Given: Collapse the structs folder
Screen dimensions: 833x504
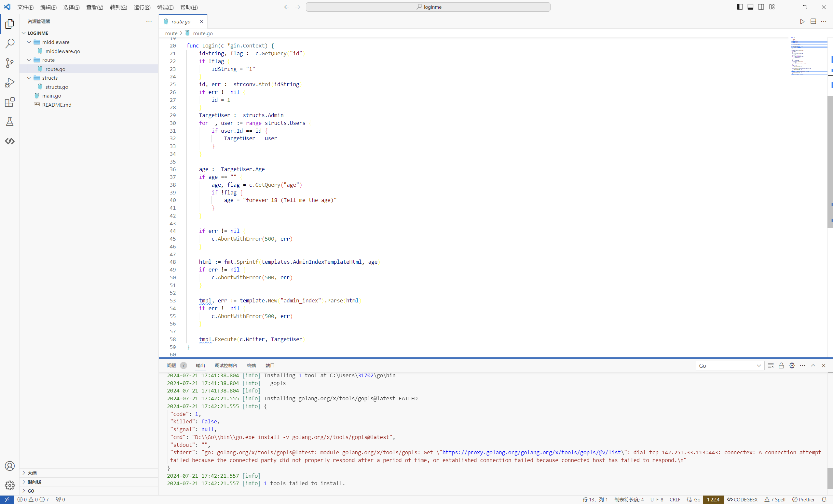Looking at the screenshot, I should coord(89,78).
